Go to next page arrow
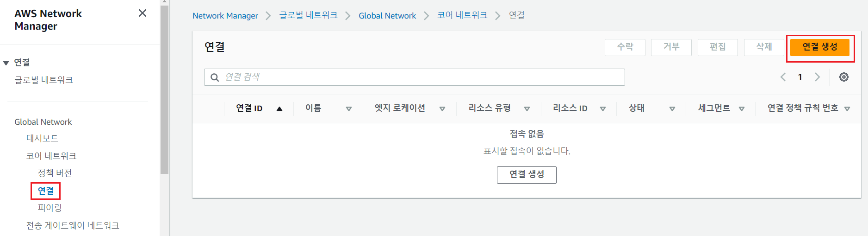Viewport: 868px width, 236px height. coord(817,77)
